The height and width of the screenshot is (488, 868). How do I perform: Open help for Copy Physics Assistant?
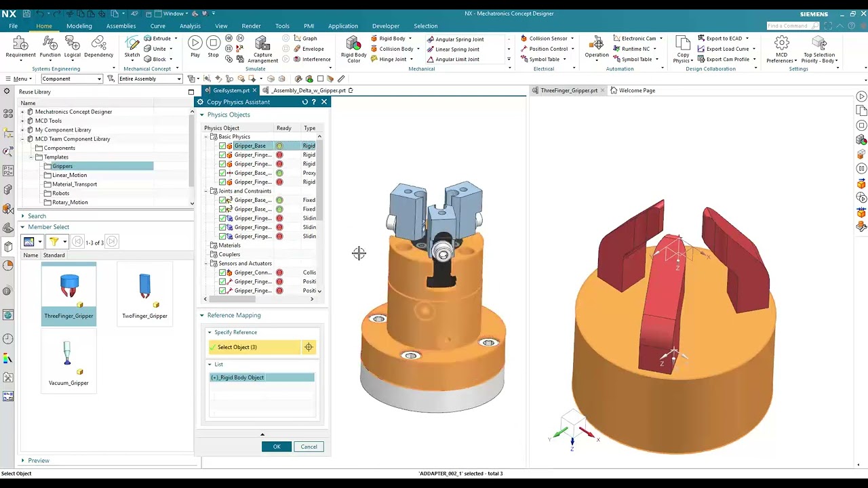(314, 102)
